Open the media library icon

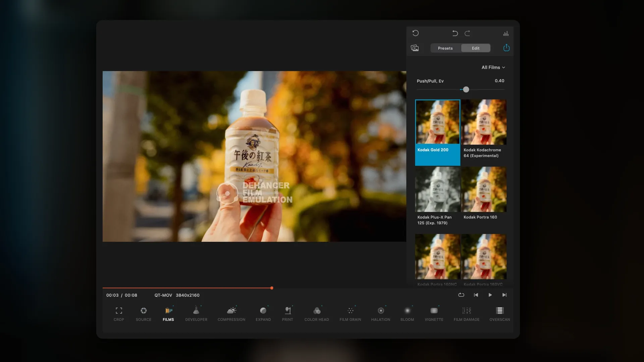tap(415, 48)
